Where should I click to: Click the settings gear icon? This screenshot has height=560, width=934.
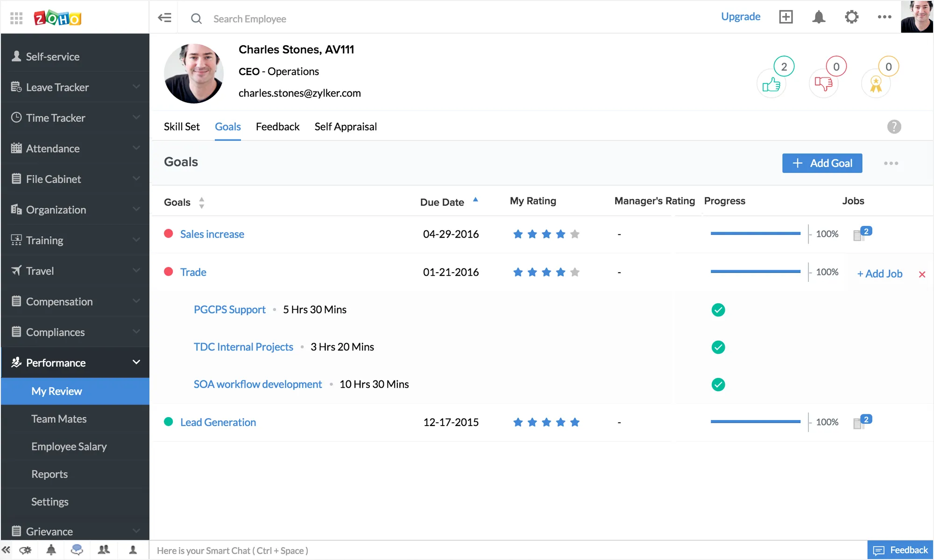click(852, 18)
